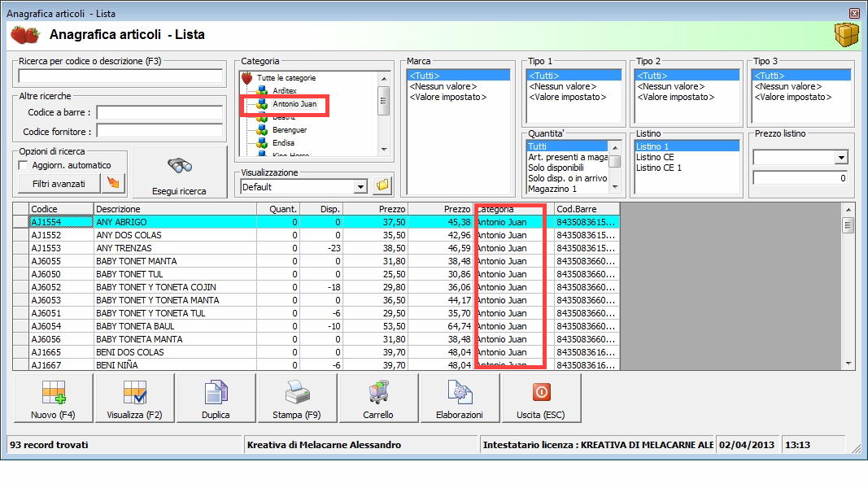Open the Visualizzazione Default dropdown
This screenshot has height=488, width=868.
pos(360,187)
